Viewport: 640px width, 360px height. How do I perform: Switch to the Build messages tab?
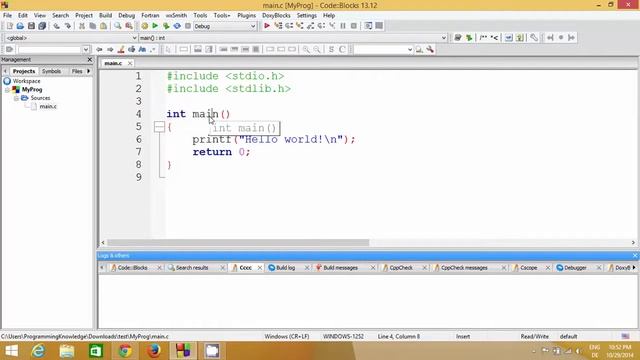point(340,268)
